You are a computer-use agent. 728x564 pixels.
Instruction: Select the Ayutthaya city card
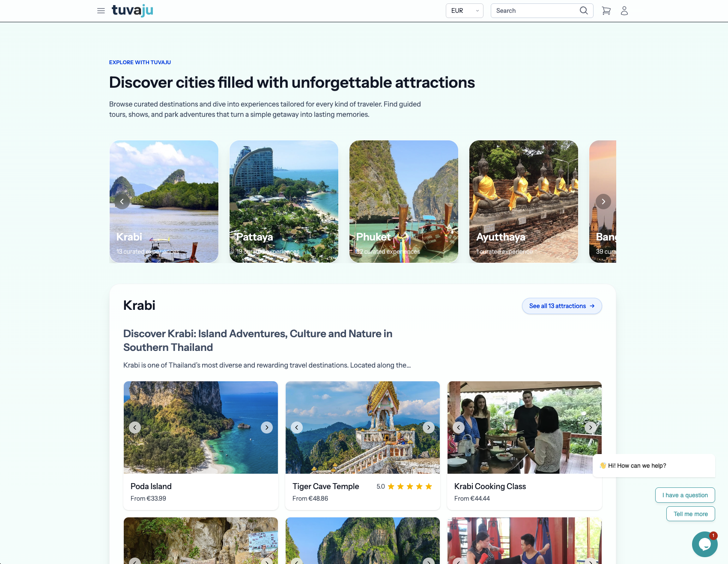[524, 202]
